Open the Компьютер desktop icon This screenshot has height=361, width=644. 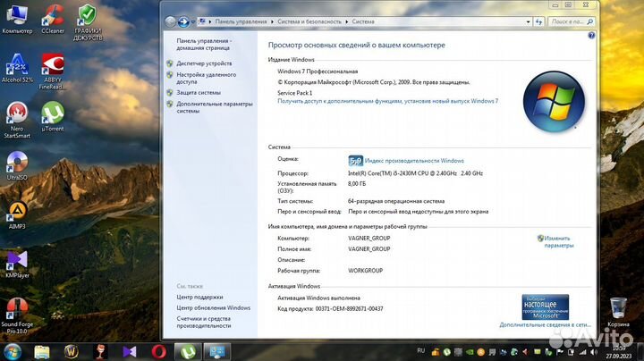coord(17,20)
